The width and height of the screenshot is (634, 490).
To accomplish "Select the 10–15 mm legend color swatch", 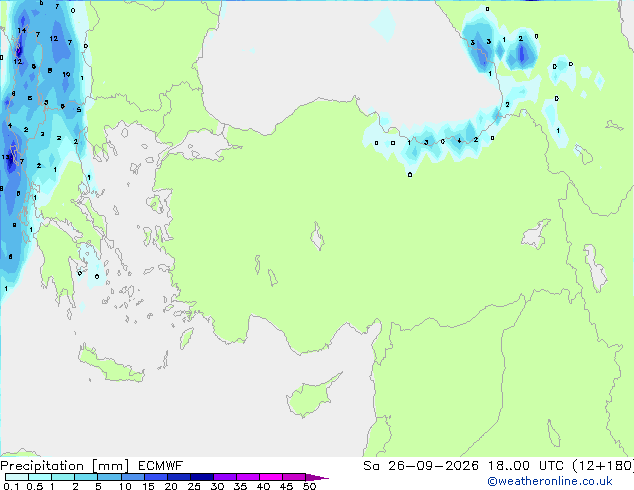I will click(132, 477).
